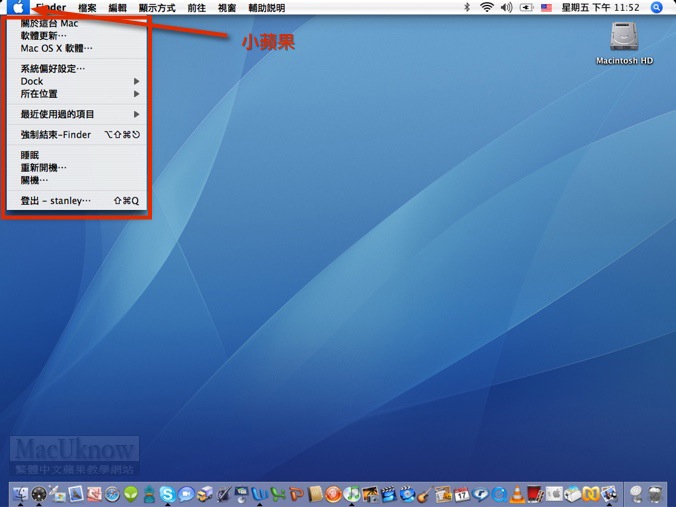Screen dimensions: 676x507
Task: Open the @ spring link in Dock
Action: point(636,494)
